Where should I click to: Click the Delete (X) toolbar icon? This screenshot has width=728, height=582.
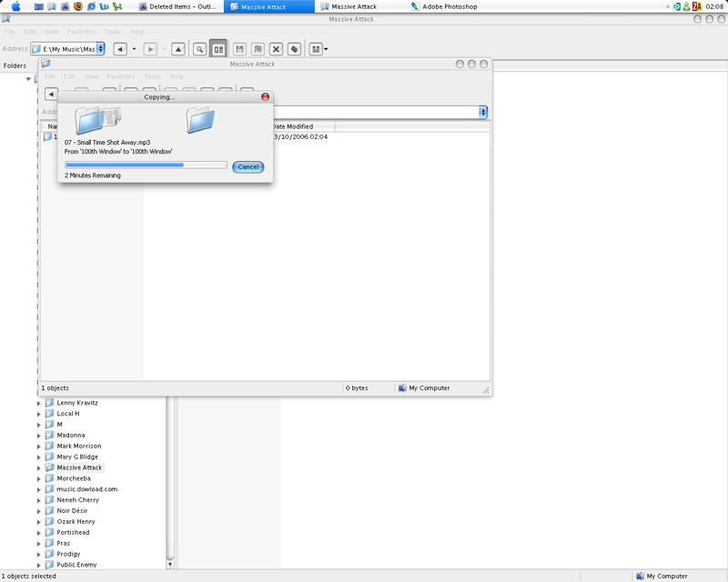tap(276, 49)
